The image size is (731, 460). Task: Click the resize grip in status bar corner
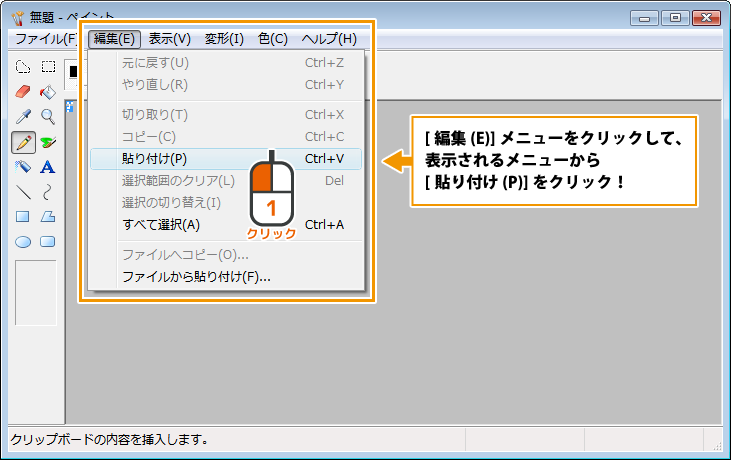717,445
